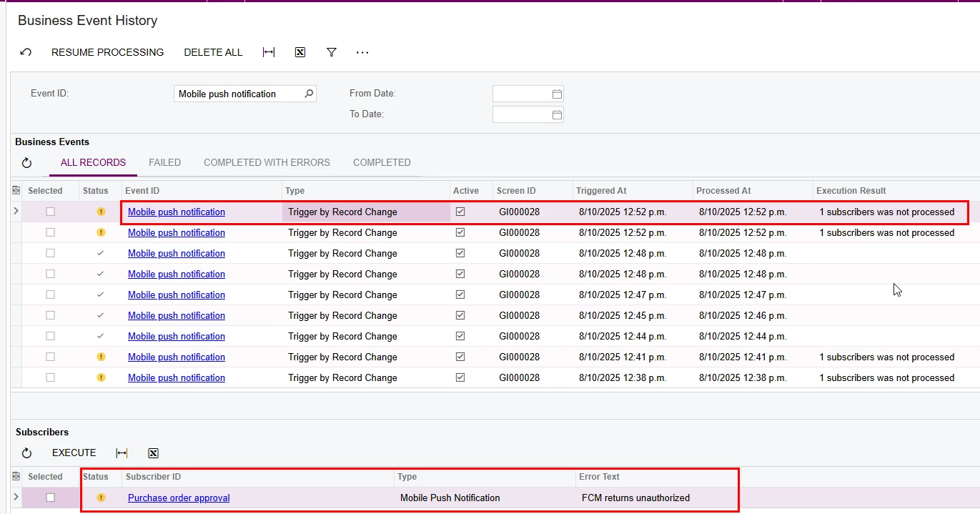Click Execution Result cell of the 12:41 p.m. event

[x=886, y=357]
